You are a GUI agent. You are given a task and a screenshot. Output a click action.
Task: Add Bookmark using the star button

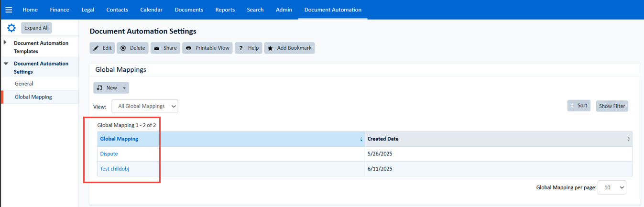(x=289, y=48)
